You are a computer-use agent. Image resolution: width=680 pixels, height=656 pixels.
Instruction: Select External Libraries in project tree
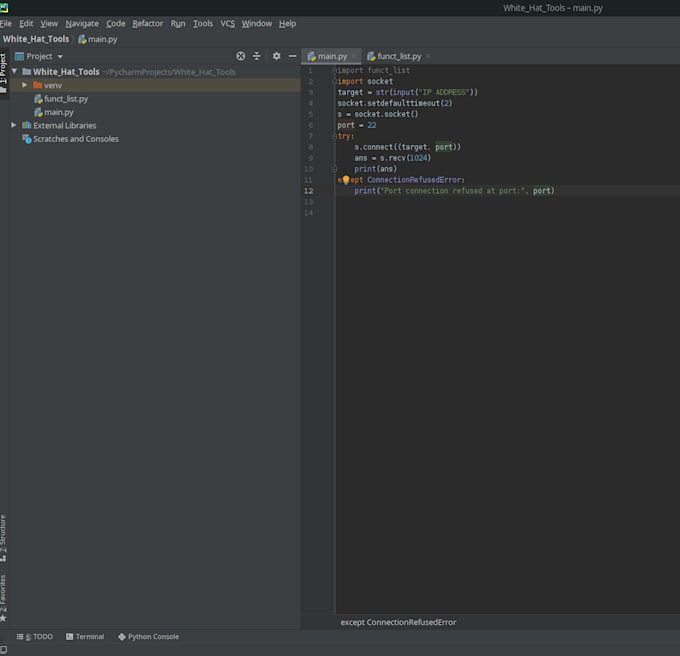click(x=65, y=126)
